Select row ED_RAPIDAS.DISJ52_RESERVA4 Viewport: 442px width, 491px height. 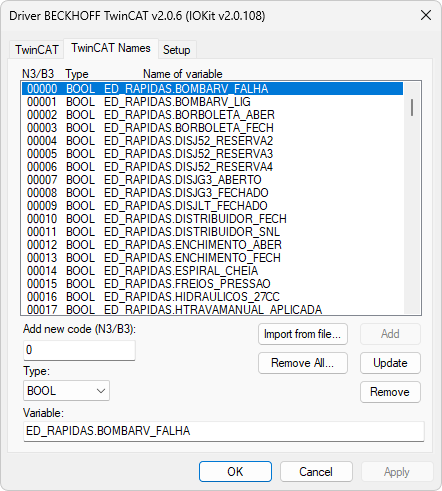tap(212, 167)
